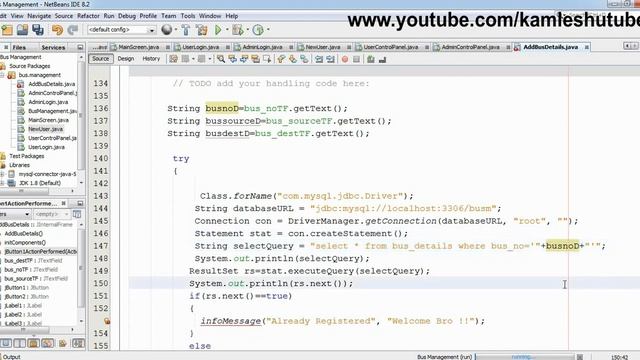640x360 pixels.
Task: Toggle Rectangular Selection icon
Action: [267, 59]
